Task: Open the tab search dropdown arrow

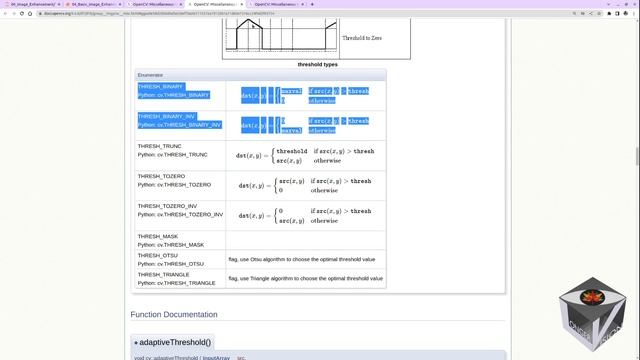Action: click(x=608, y=4)
